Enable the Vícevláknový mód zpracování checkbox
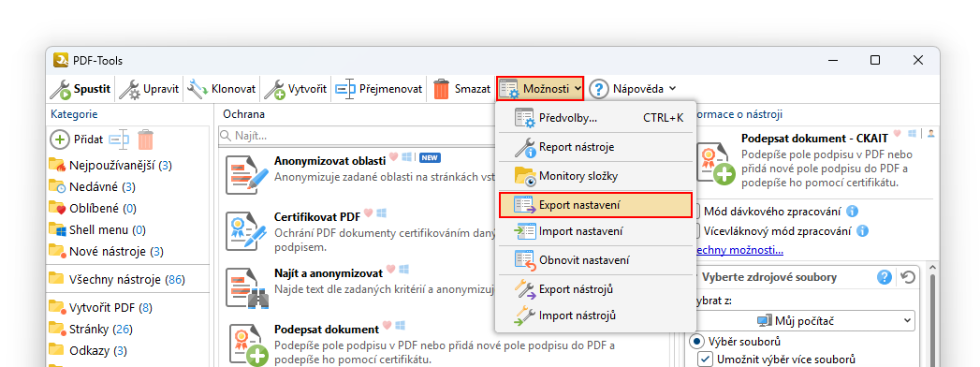This screenshot has width=980, height=367. pyautogui.click(x=695, y=231)
